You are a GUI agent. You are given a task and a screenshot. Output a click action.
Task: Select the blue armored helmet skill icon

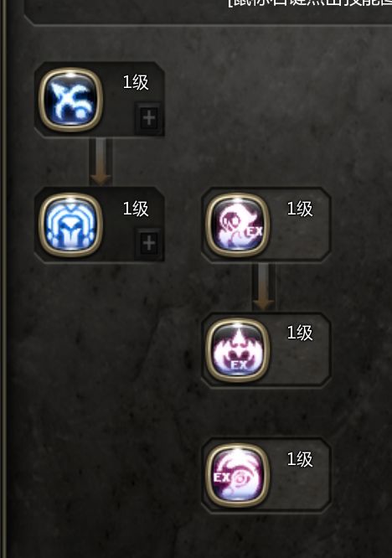[70, 225]
